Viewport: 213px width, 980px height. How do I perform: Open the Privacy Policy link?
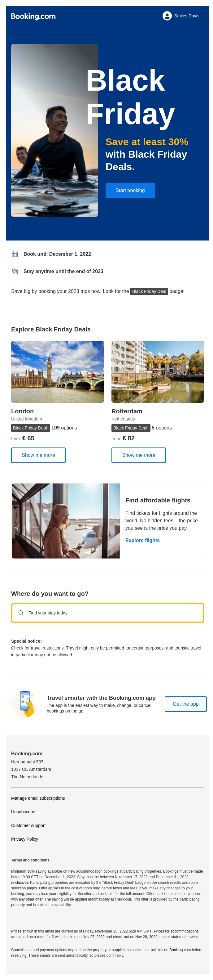[25, 839]
